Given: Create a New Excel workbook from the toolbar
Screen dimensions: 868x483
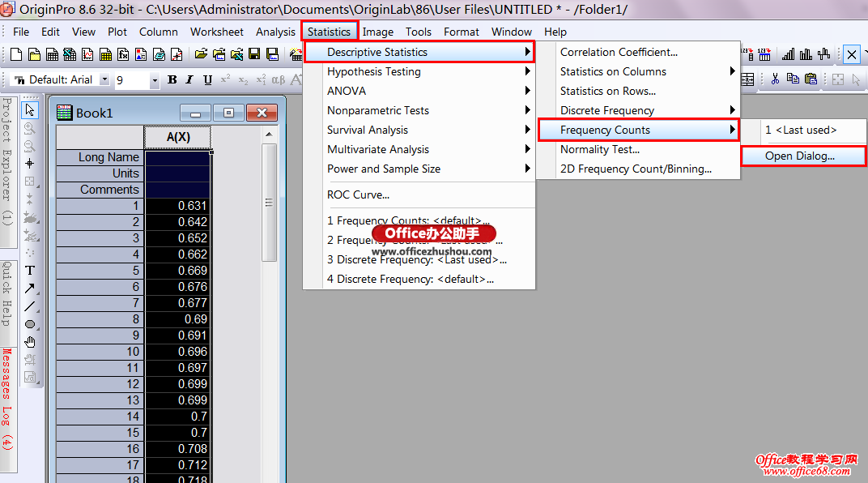Looking at the screenshot, I should [x=70, y=54].
